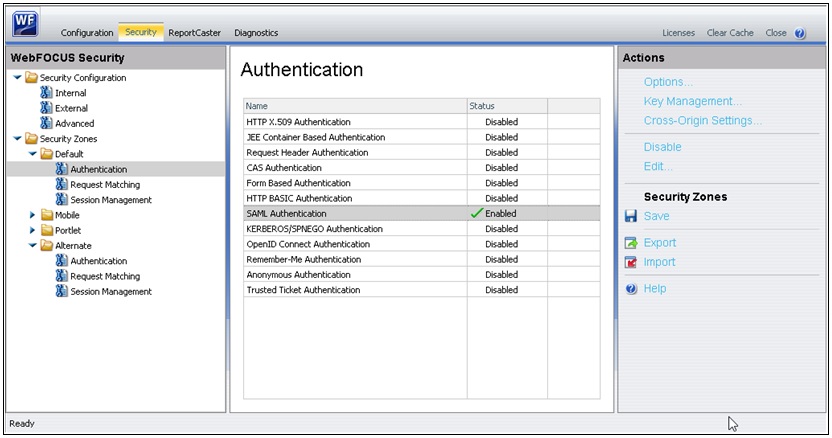Sort table by Status column header
Viewport: 832px width, 438px height.
click(x=507, y=106)
